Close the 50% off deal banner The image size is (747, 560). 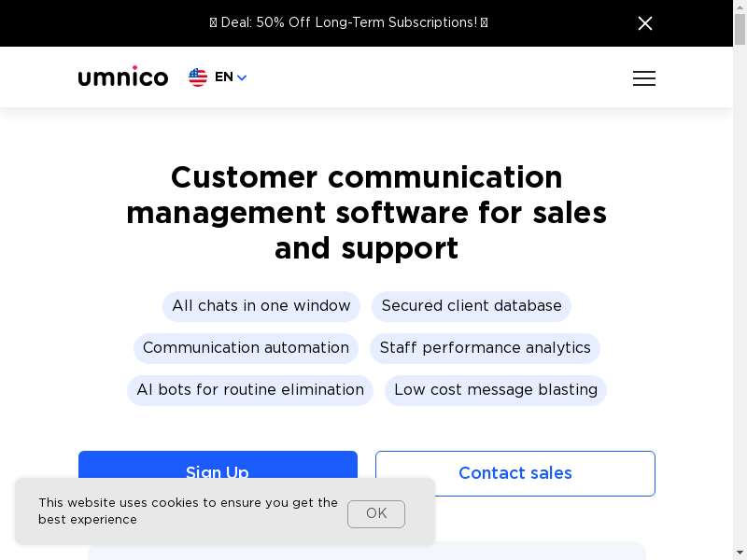click(x=644, y=23)
